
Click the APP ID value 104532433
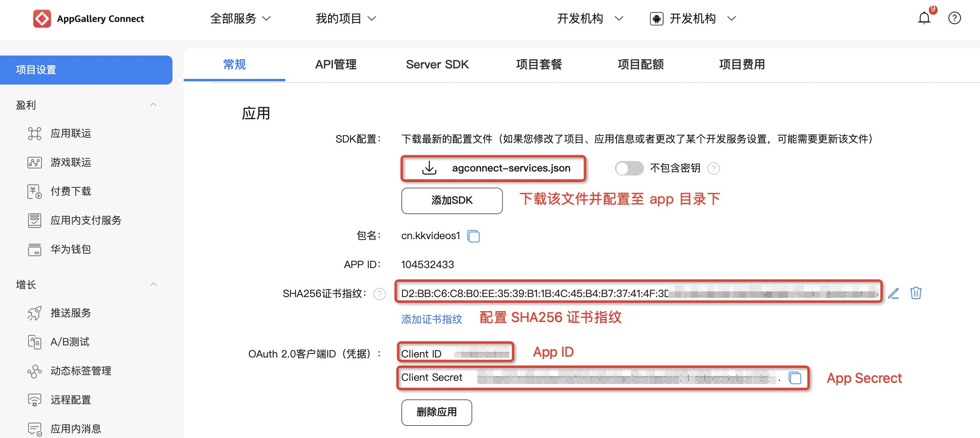point(428,264)
